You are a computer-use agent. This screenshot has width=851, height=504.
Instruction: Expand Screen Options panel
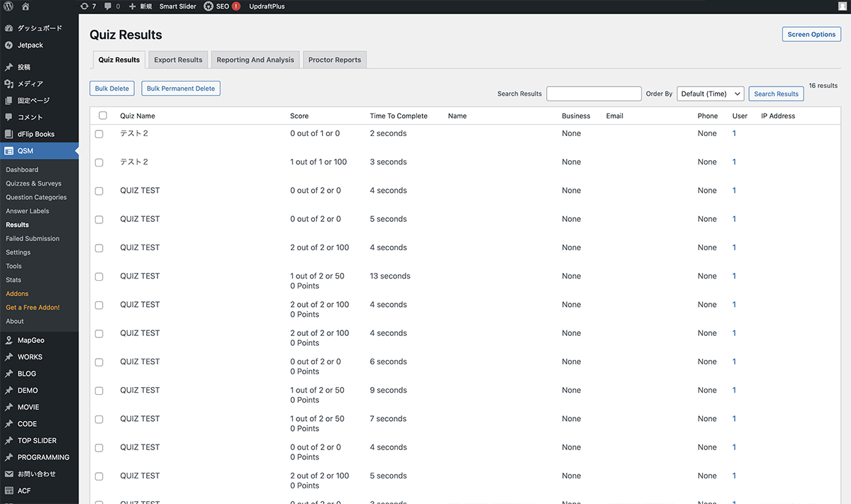pos(811,34)
